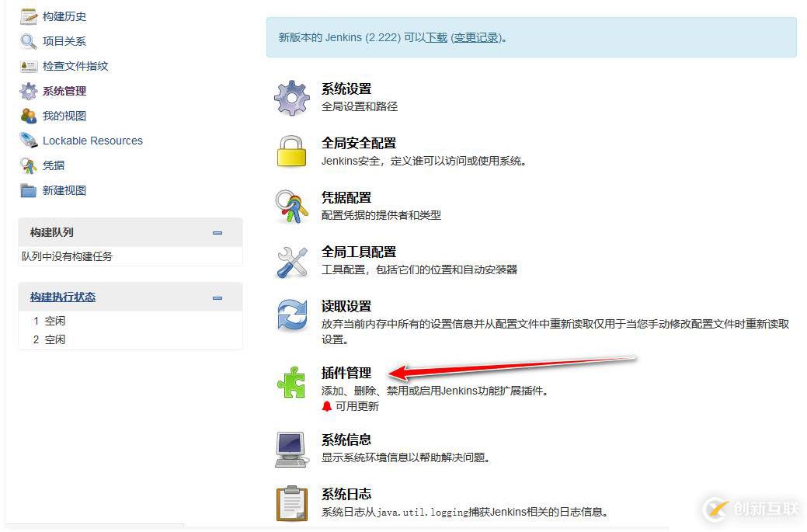The height and width of the screenshot is (532, 807).
Task: Open 系统信息 computer monitor icon
Action: [291, 449]
